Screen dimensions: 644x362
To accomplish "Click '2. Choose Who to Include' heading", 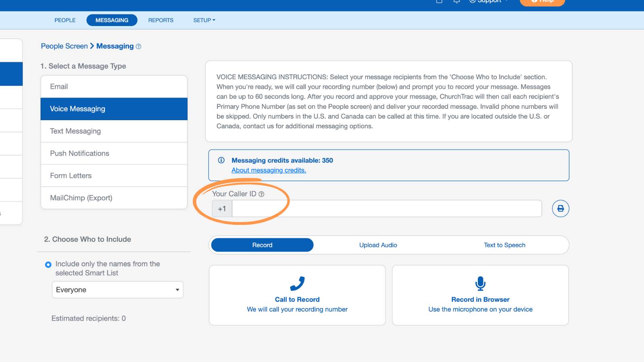I will (x=88, y=239).
